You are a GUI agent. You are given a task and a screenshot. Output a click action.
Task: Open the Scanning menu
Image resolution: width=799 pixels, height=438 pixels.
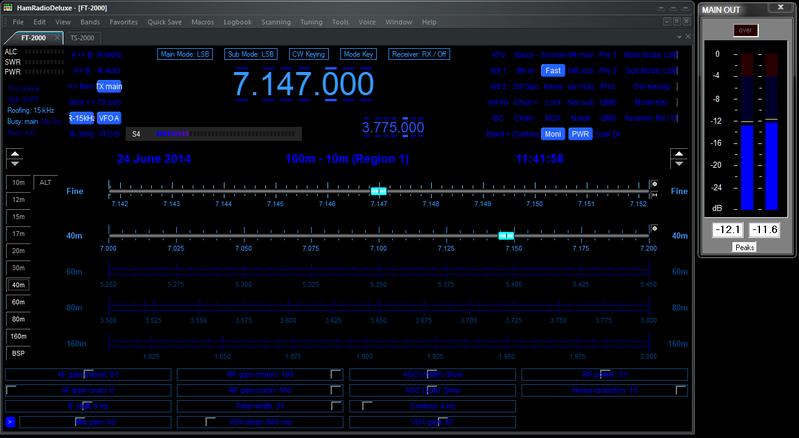(276, 22)
